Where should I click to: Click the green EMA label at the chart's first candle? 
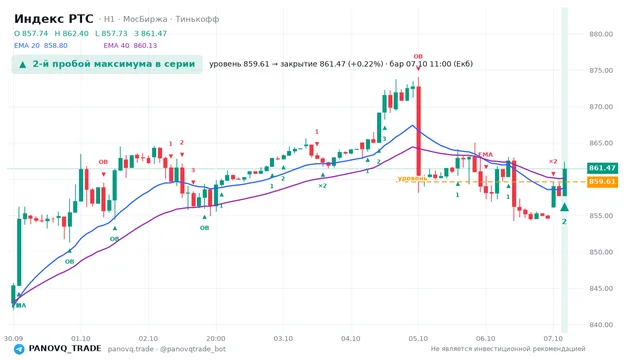(19, 305)
